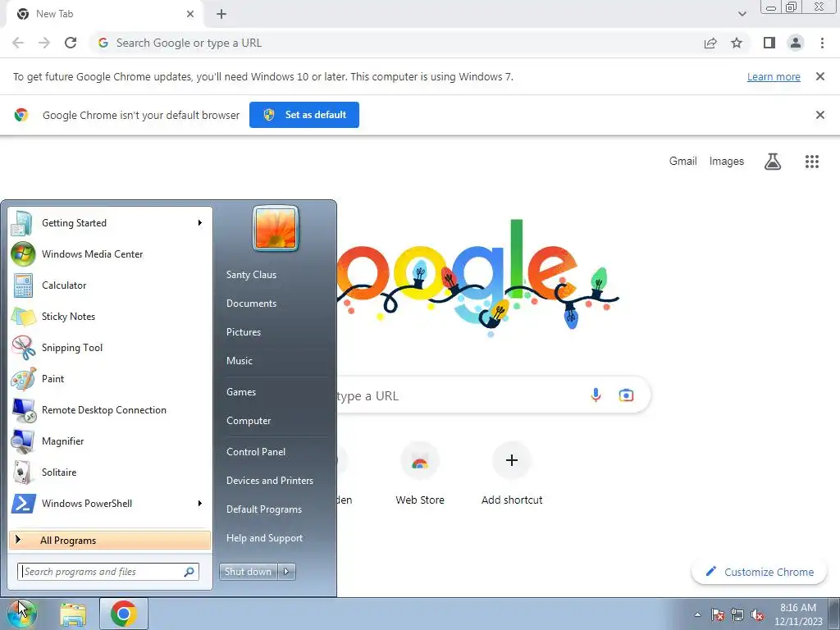This screenshot has width=840, height=630.
Task: Open Getting Started from Start menu
Action: click(110, 223)
